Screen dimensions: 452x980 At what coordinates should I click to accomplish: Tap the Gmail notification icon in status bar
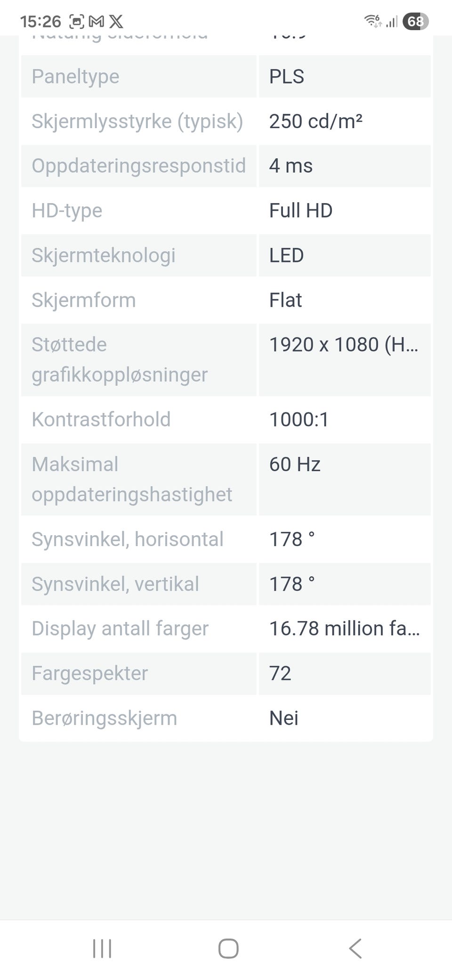tap(97, 21)
